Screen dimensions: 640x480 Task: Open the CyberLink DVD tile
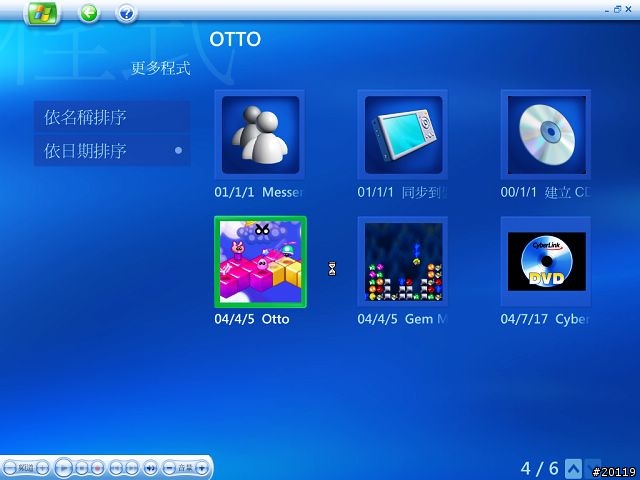(x=546, y=262)
